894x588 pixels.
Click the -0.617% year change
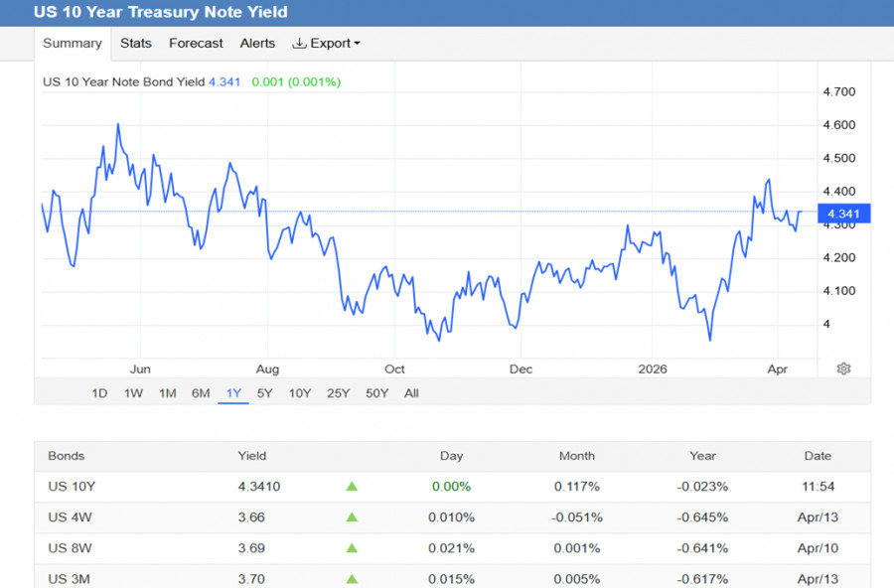click(702, 579)
